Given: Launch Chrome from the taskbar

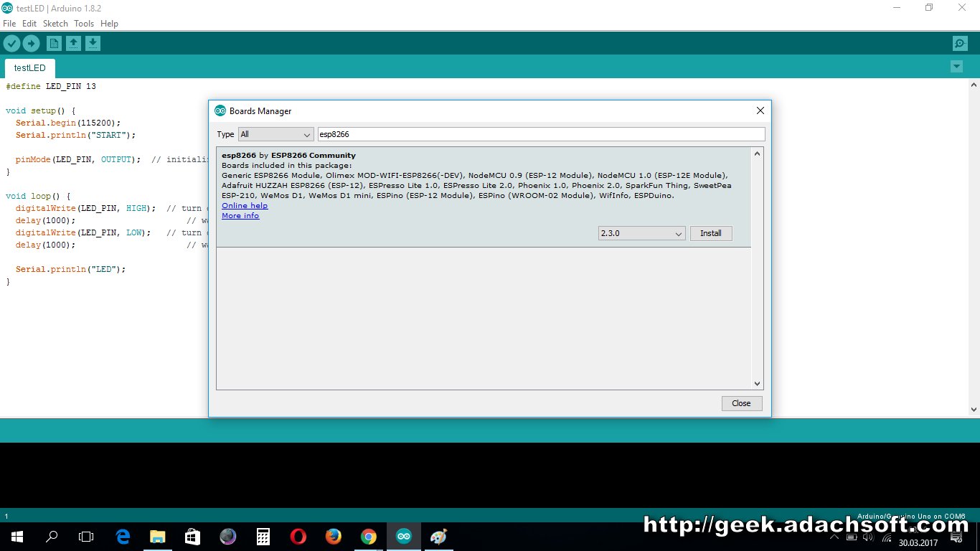Looking at the screenshot, I should click(368, 536).
